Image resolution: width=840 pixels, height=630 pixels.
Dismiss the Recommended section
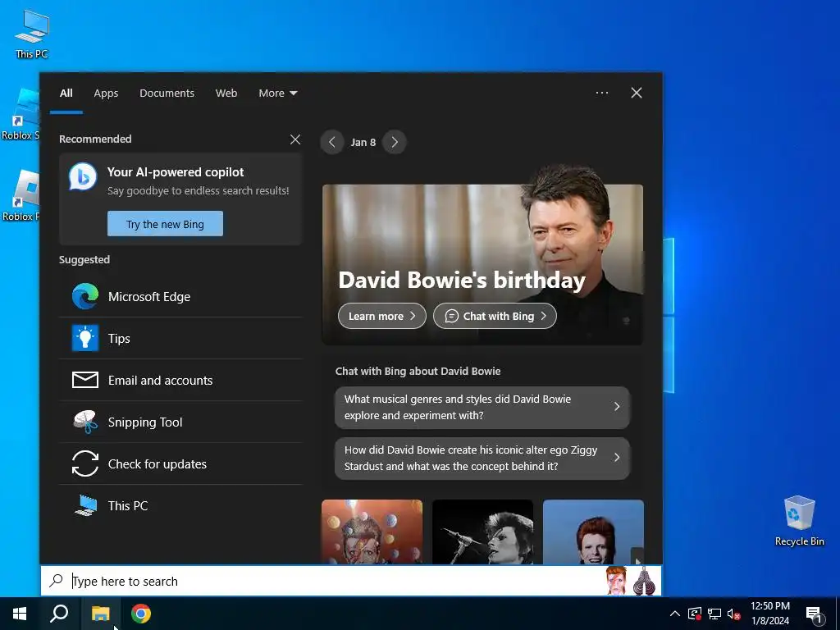295,139
